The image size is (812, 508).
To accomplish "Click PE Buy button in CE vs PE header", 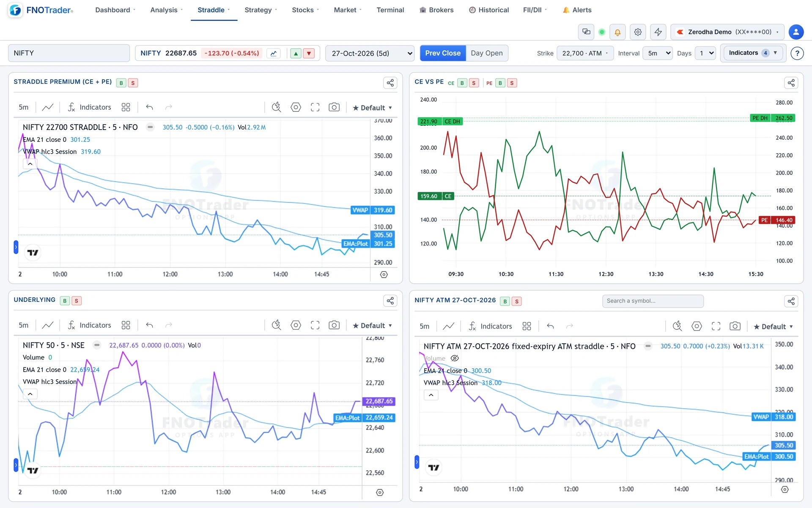I will coord(500,83).
